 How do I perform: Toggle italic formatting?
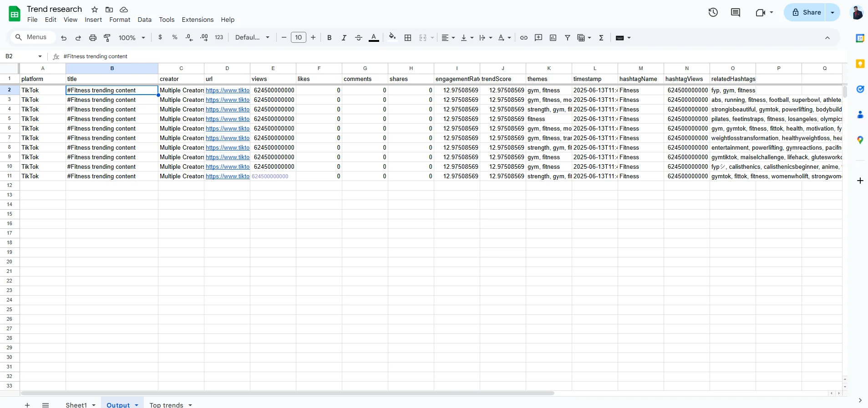[344, 38]
